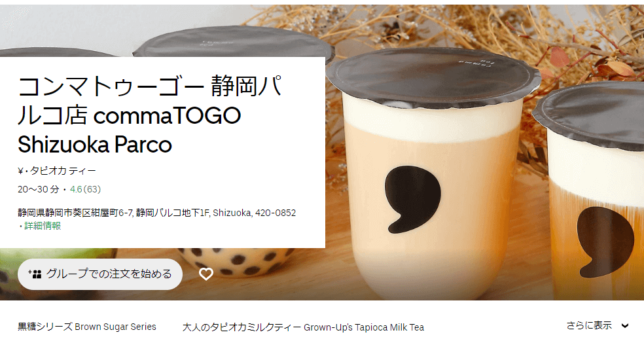Click the タピオカ ティー category label
Image resolution: width=644 pixels, height=343 pixels.
click(x=63, y=170)
